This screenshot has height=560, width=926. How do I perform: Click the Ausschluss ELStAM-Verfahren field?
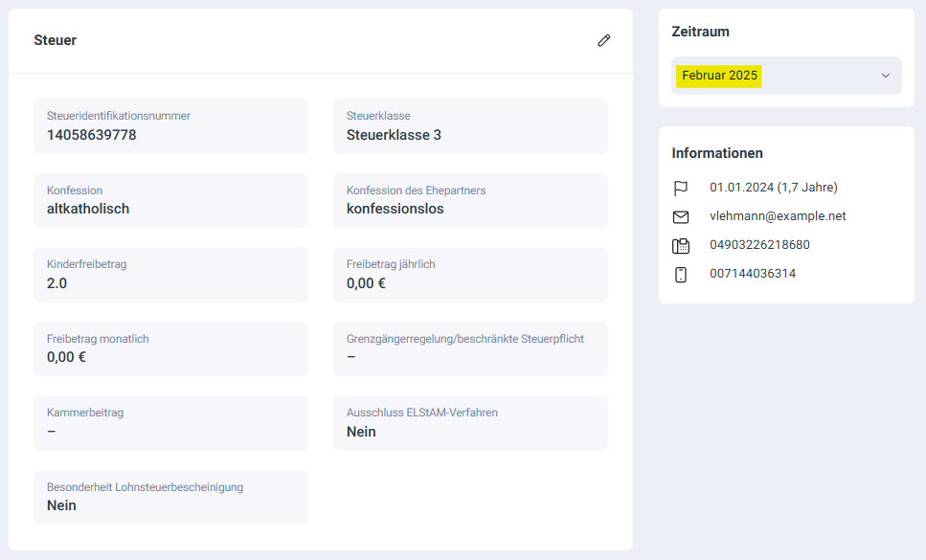(470, 423)
